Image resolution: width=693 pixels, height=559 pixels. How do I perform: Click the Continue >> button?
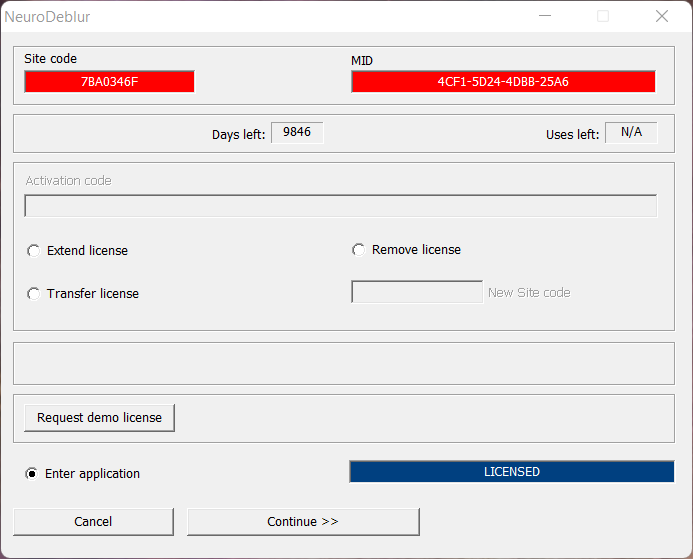[303, 522]
